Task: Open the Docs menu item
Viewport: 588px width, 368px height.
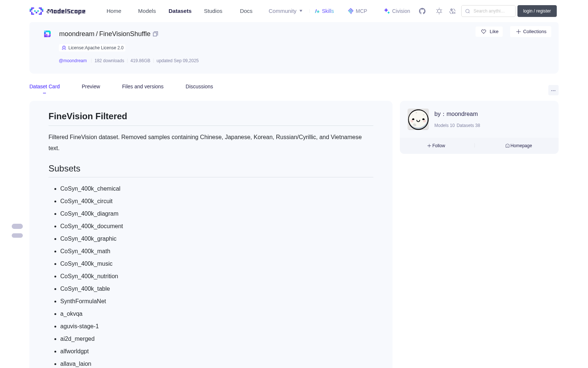Action: coord(246,11)
